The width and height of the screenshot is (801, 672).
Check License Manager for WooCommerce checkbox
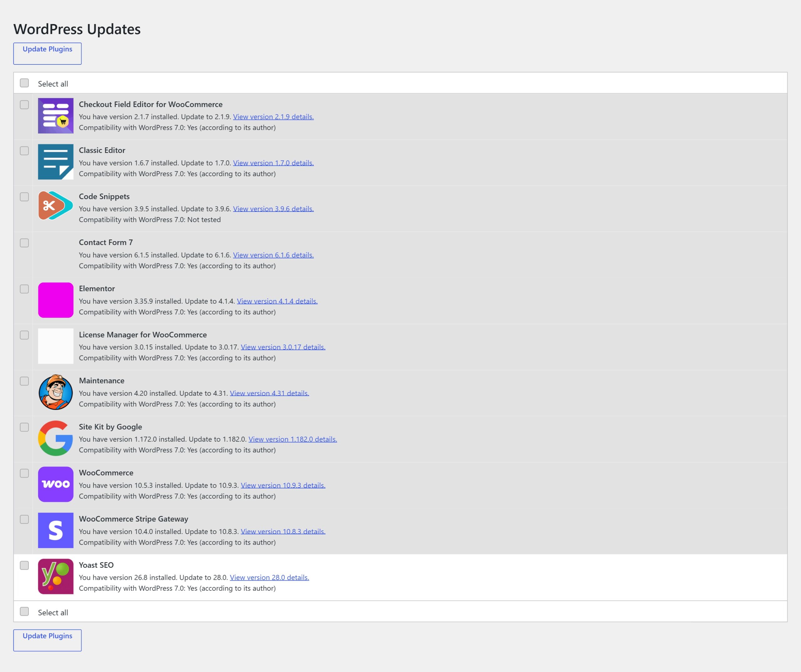tap(24, 335)
